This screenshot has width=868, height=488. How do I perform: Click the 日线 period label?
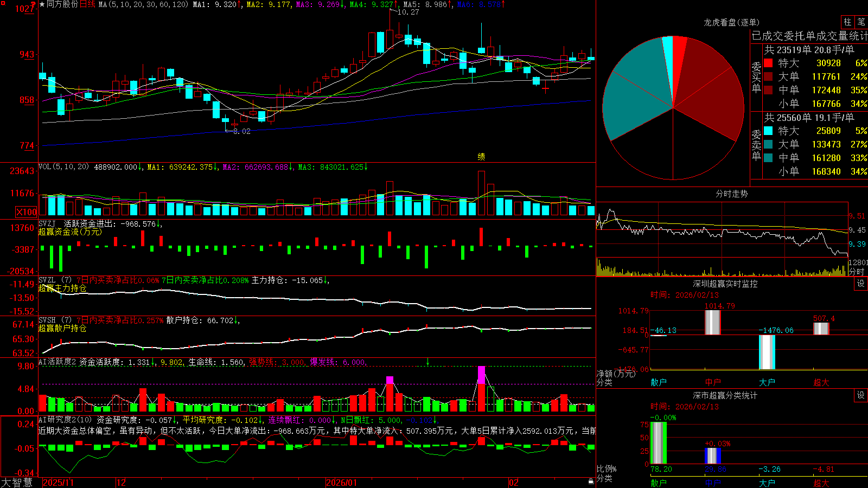pos(87,4)
